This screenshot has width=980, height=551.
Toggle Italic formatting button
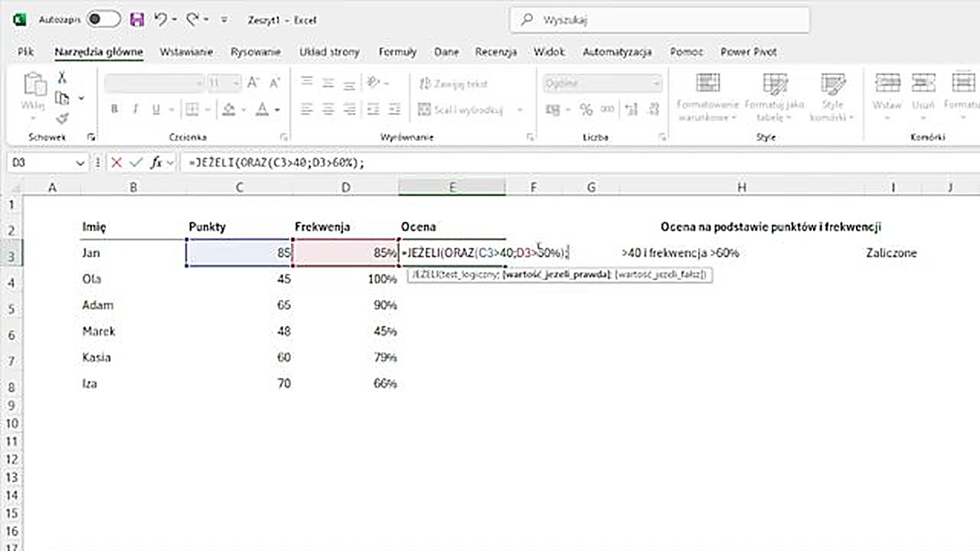136,109
